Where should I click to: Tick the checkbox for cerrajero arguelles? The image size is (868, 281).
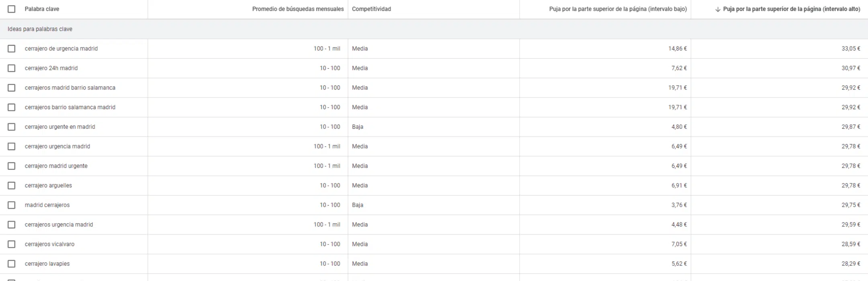tap(12, 185)
